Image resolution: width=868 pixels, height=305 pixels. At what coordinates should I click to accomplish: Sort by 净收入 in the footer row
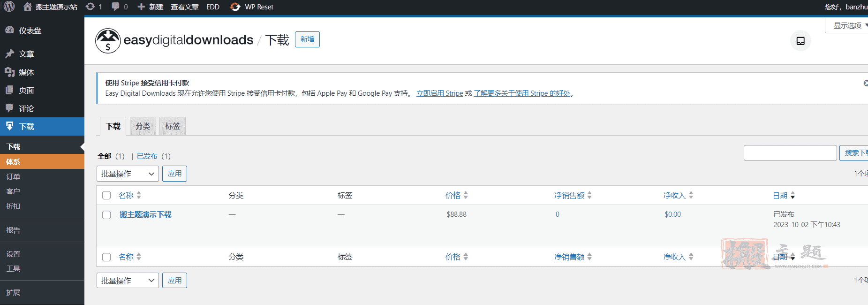click(678, 257)
